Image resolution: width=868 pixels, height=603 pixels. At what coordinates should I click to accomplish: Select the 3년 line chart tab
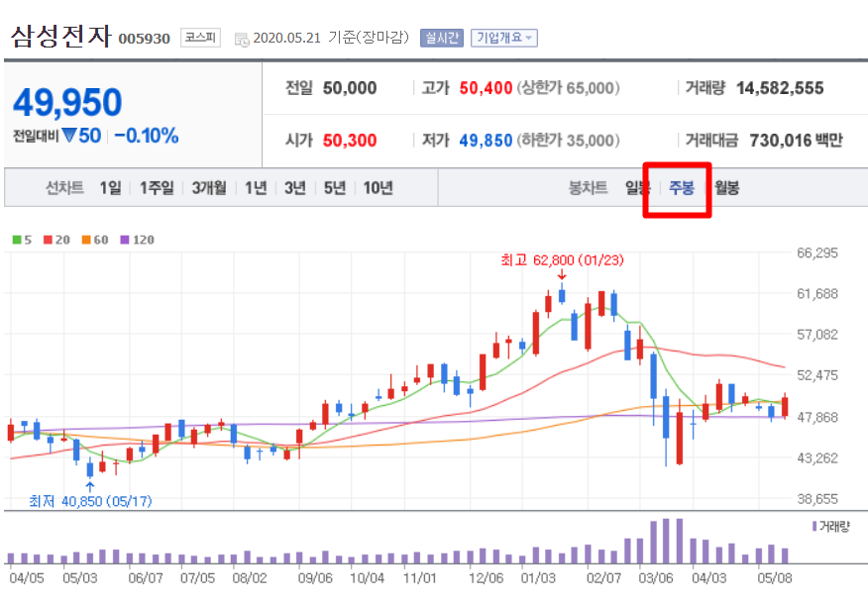coord(295,188)
